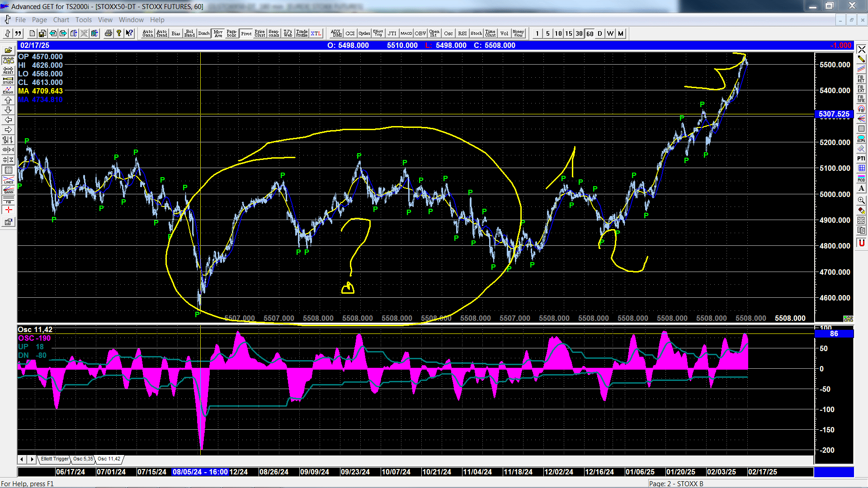Screen dimensions: 868x488
Task: Click the grid display icon in sidebar
Action: tap(8, 170)
